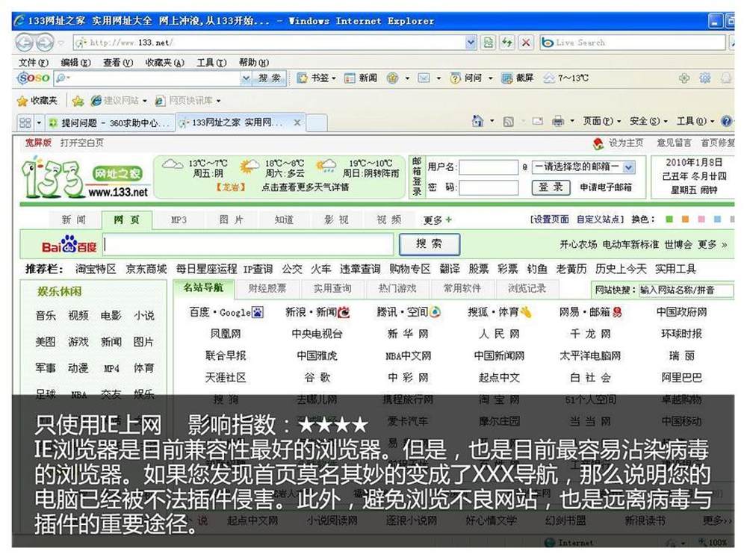The image size is (747, 560).
Task: Open the quick tabs grid icon
Action: (25, 122)
